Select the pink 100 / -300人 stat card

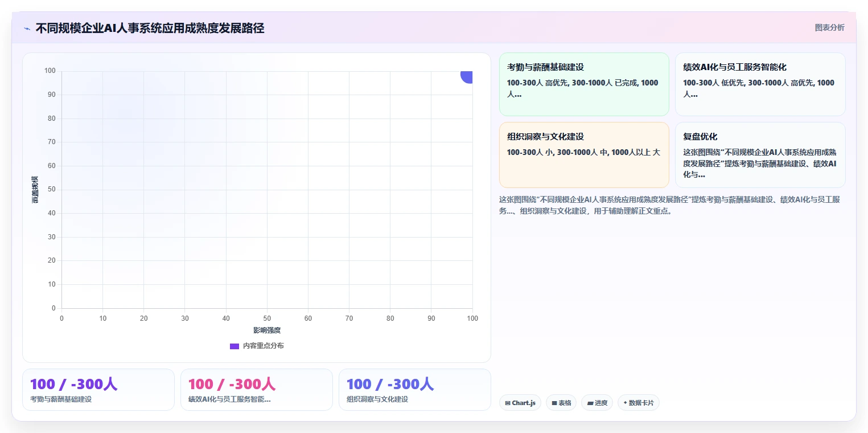pos(257,390)
